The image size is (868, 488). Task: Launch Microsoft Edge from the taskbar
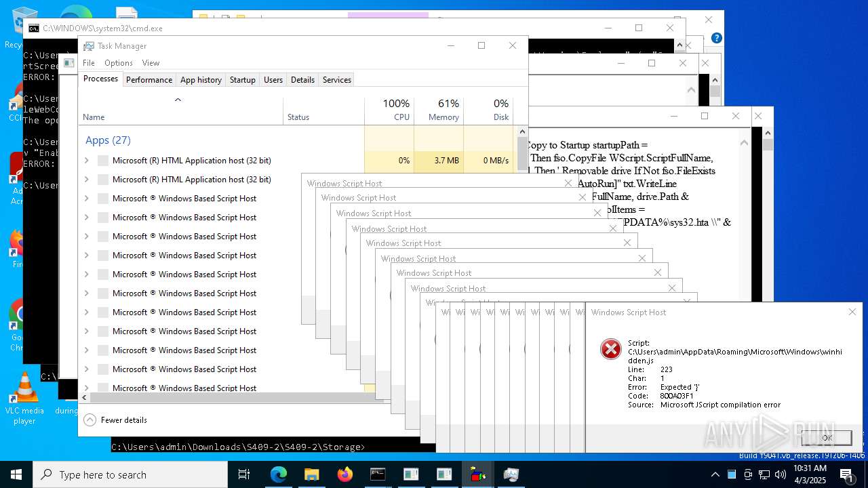click(279, 474)
